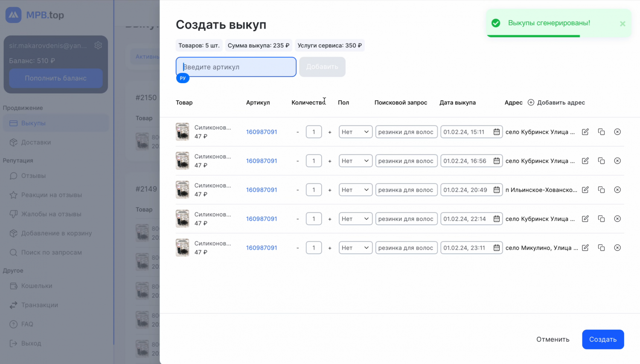Delete the first row dated 15:11

coord(617,132)
